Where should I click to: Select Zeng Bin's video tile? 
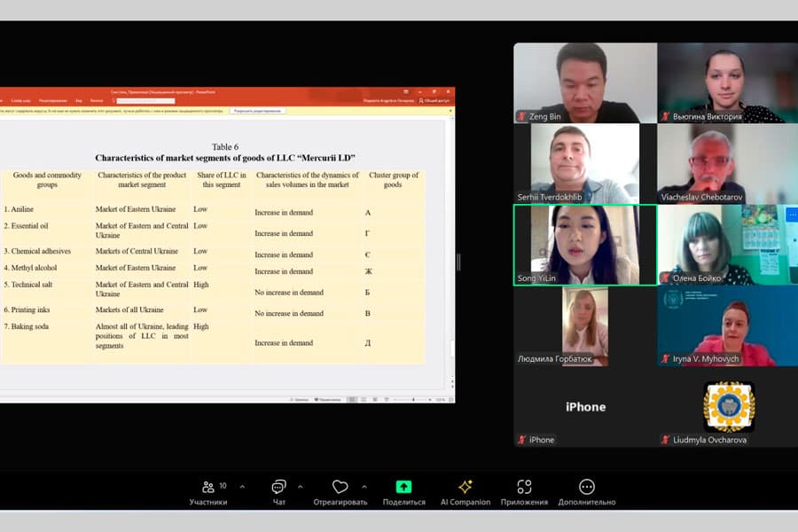click(x=585, y=82)
